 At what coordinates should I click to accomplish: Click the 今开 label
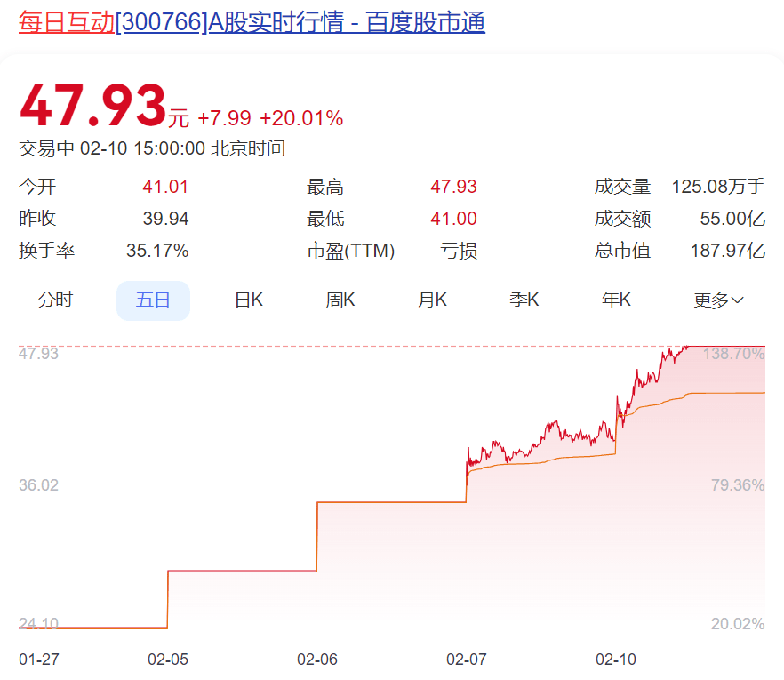pyautogui.click(x=37, y=187)
